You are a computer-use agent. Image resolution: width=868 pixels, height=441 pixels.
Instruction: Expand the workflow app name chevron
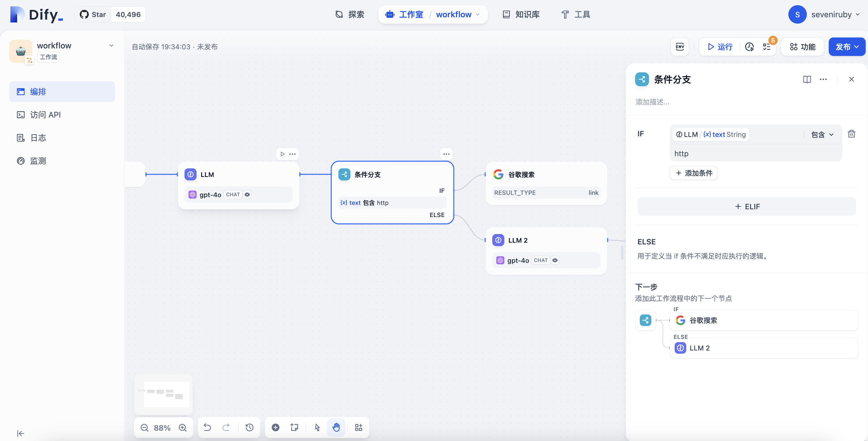(111, 46)
